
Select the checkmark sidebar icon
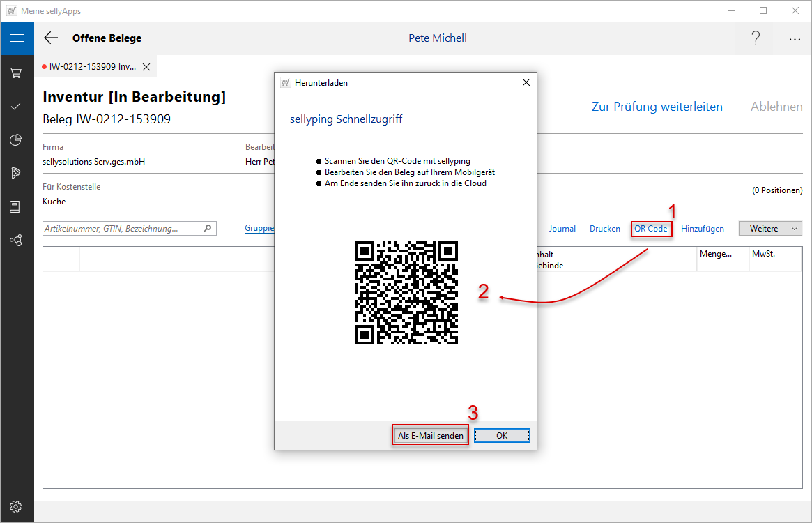17,106
